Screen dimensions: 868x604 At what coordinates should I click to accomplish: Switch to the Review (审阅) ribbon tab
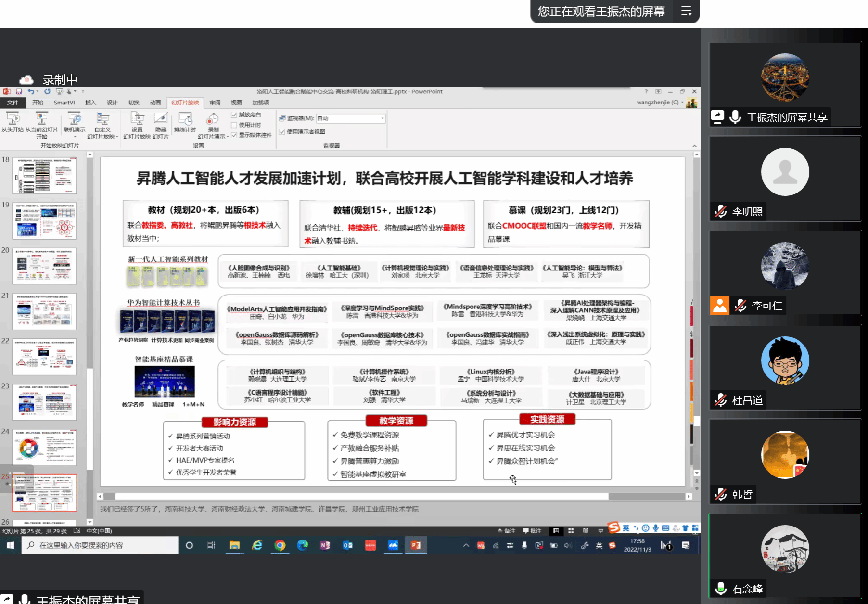[x=215, y=103]
